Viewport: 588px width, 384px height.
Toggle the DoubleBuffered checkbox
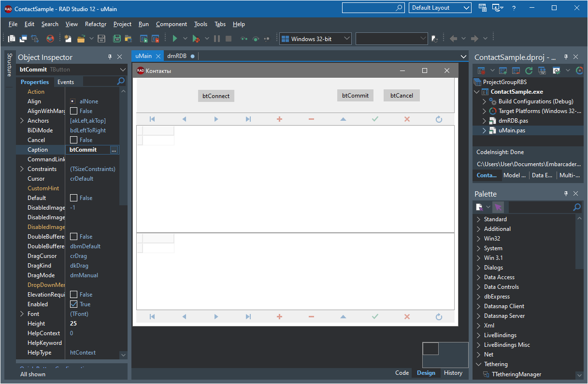point(73,237)
